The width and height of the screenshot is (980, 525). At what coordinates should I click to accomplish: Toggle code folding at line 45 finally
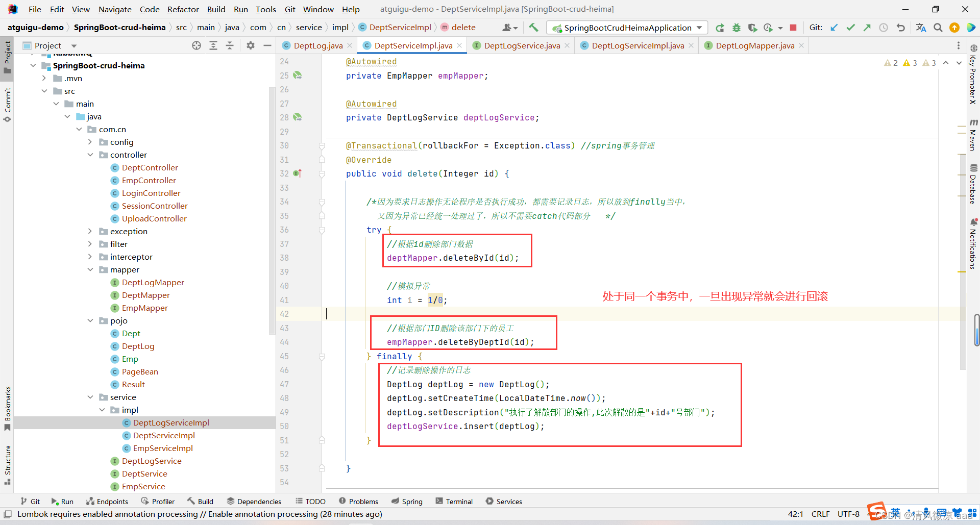click(322, 357)
